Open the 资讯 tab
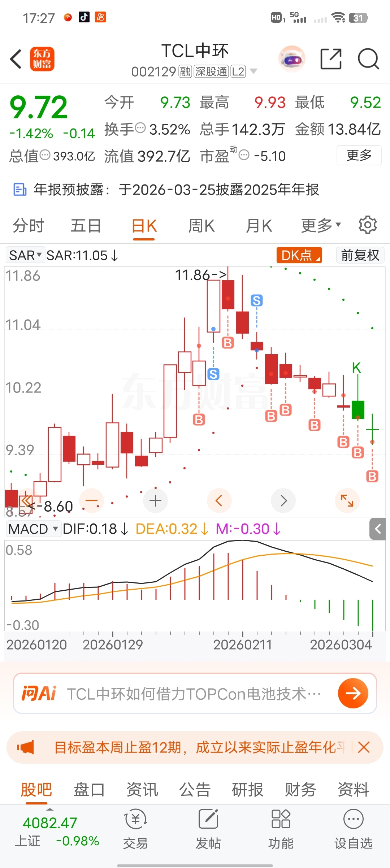The image size is (390, 868). [x=142, y=789]
